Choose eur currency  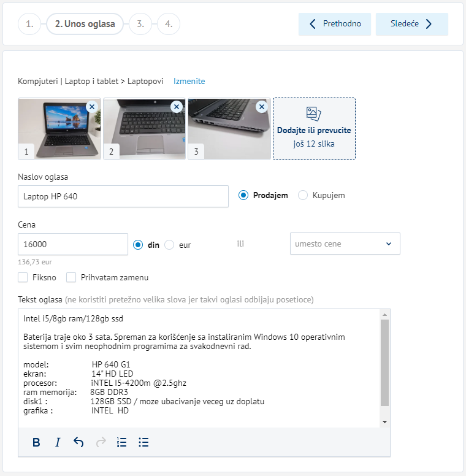click(169, 245)
